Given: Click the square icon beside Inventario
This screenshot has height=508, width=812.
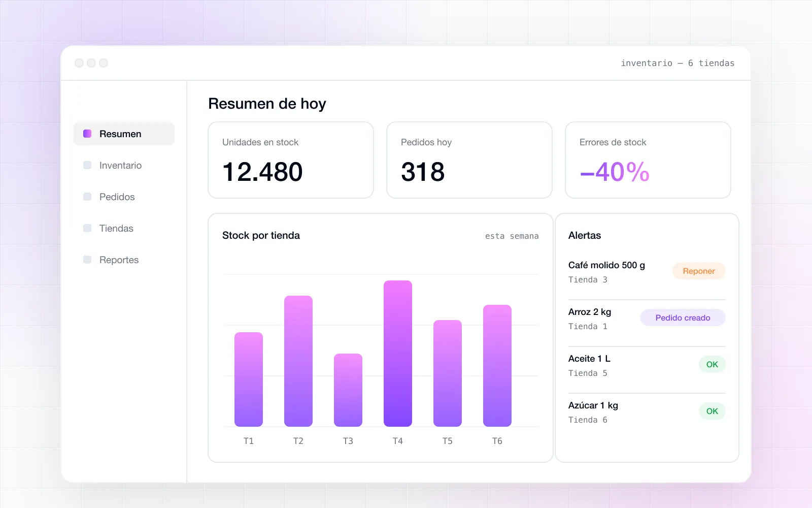Looking at the screenshot, I should tap(87, 165).
